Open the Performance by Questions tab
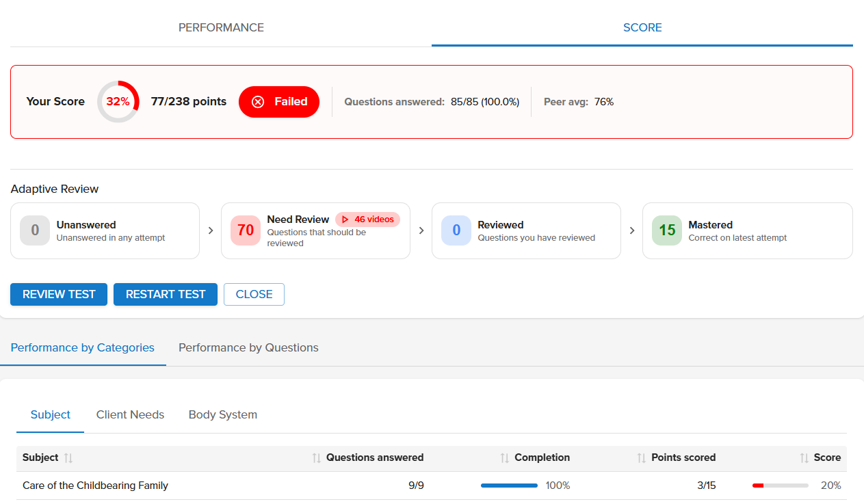Image resolution: width=864 pixels, height=504 pixels. pos(248,347)
